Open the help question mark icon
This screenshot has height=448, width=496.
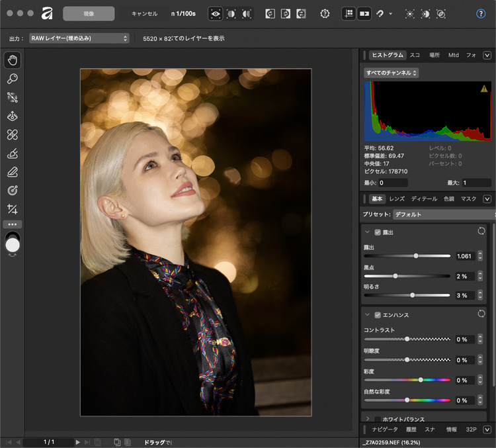pos(481,13)
